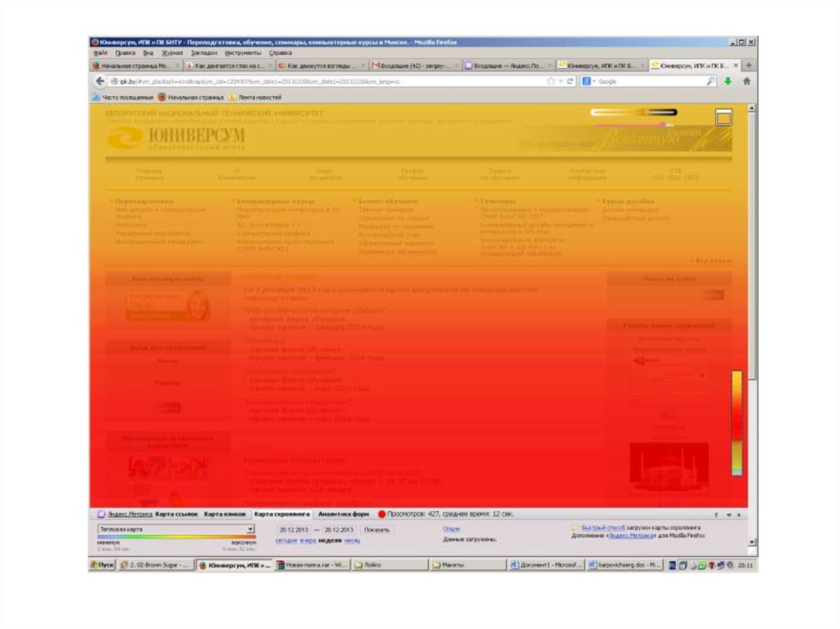840x629 pixels.
Task: Click Все курсы link on page
Action: [x=712, y=261]
